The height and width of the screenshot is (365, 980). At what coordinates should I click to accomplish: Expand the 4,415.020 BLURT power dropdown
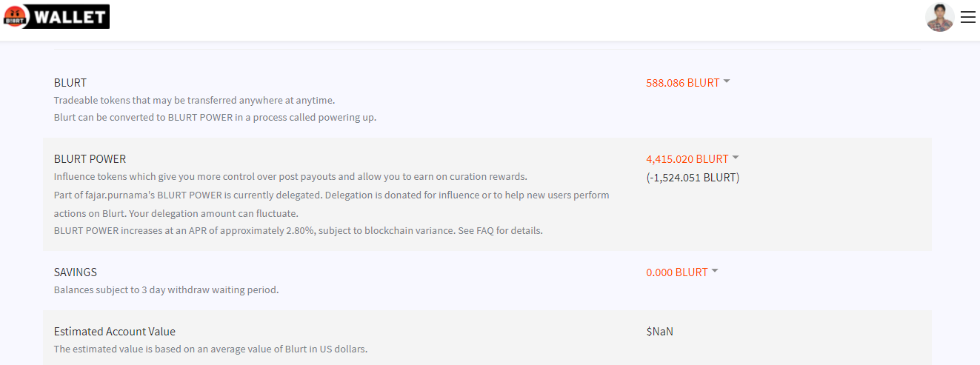687,159
